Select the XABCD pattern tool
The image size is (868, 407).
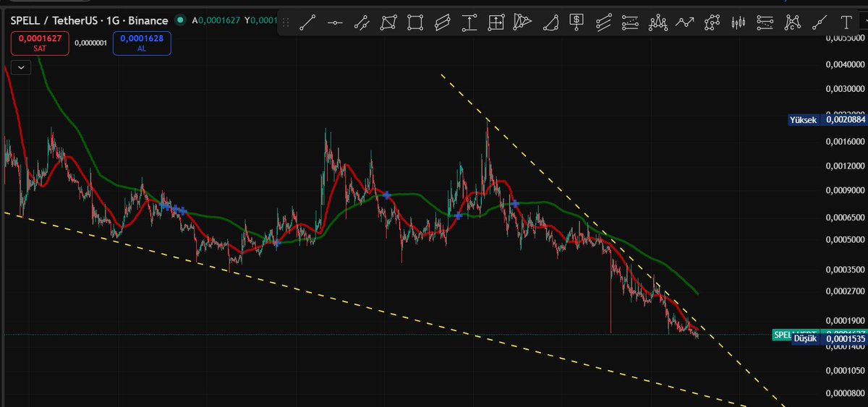point(792,22)
